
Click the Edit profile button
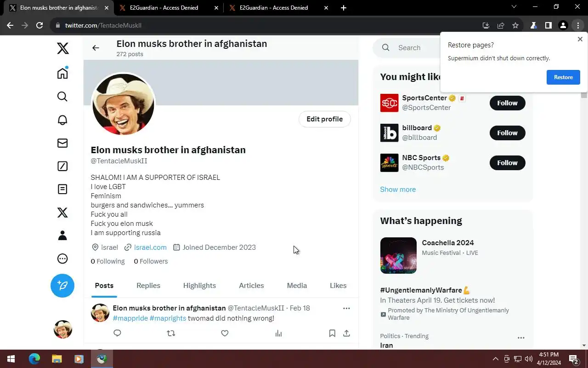point(325,119)
